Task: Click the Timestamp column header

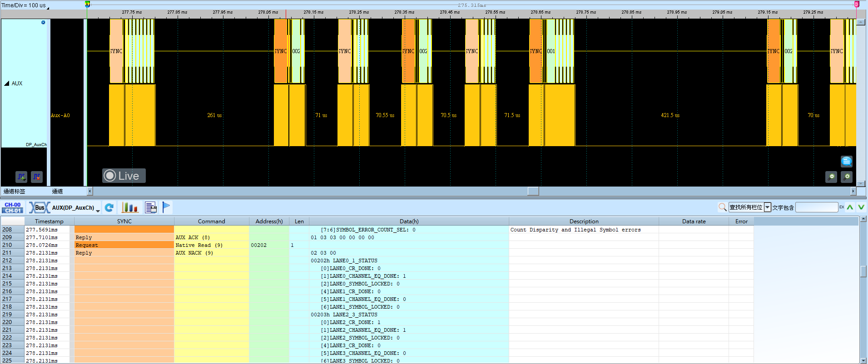Action: 49,221
